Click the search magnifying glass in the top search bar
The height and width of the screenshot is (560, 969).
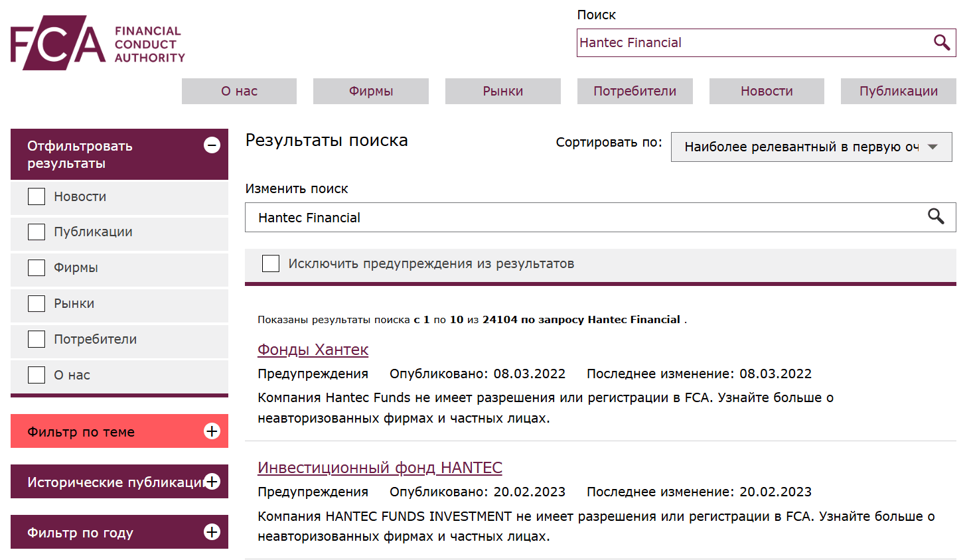pos(942,42)
